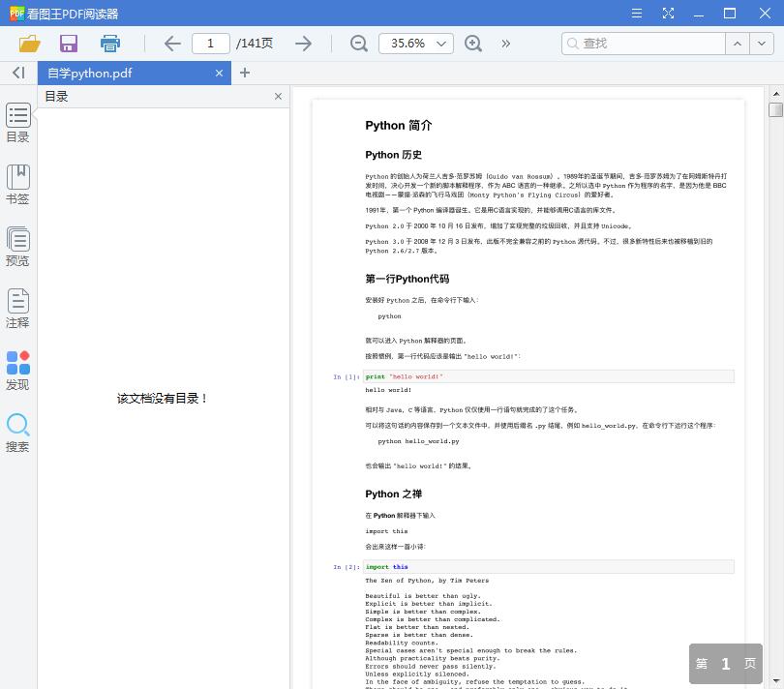This screenshot has height=689, width=784.
Task: Print 自学python.pdf
Action: click(109, 44)
